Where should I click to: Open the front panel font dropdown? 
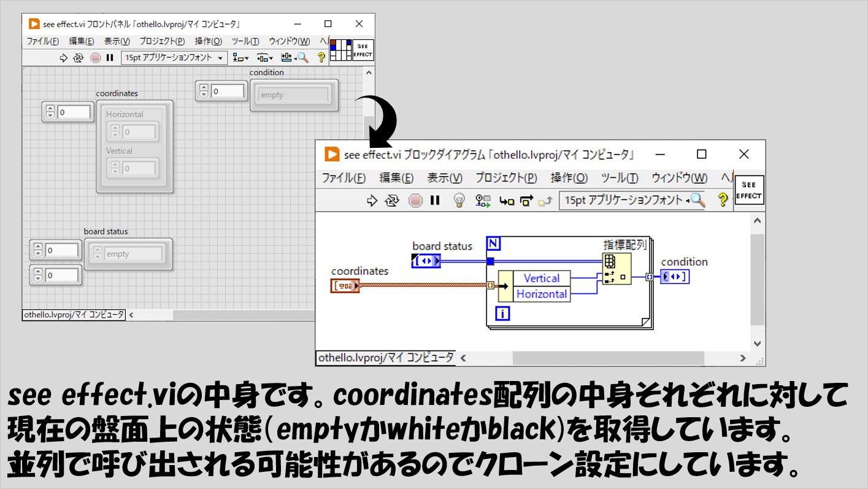(x=174, y=58)
